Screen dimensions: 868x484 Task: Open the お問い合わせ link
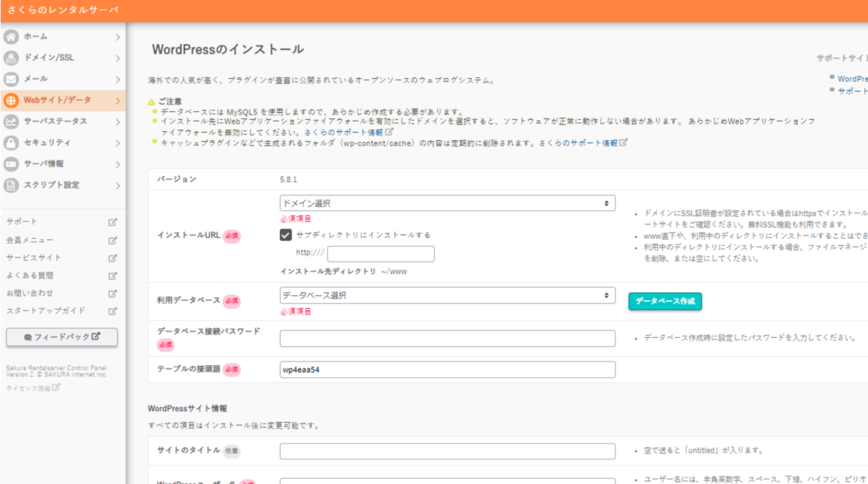[30, 294]
